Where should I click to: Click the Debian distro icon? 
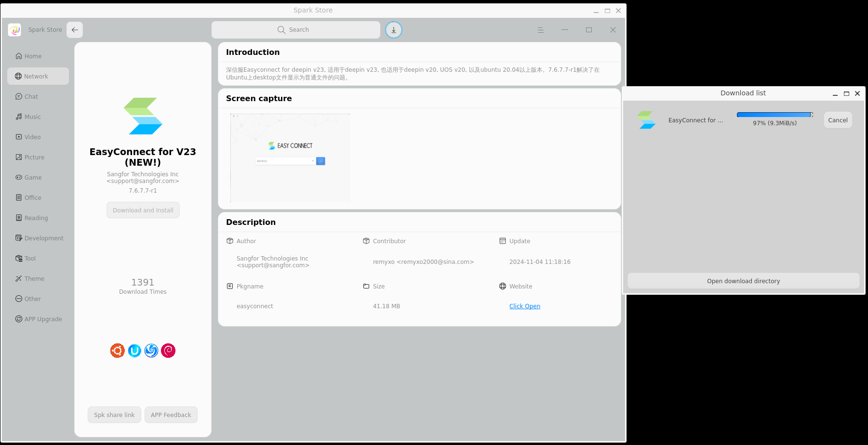(x=168, y=351)
